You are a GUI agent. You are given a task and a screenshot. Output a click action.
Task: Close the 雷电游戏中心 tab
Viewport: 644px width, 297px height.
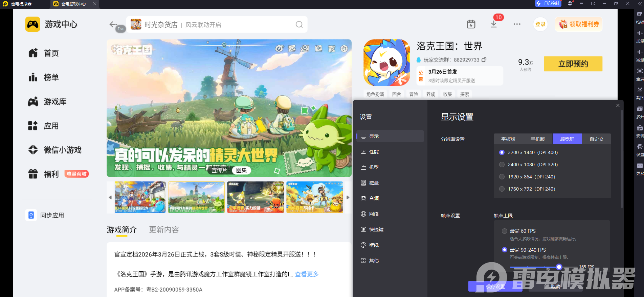tap(95, 4)
